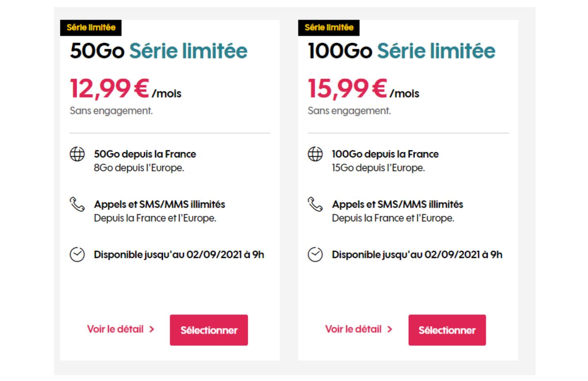
Task: Click the Série limitée badge on the 100Go card
Action: point(329,28)
